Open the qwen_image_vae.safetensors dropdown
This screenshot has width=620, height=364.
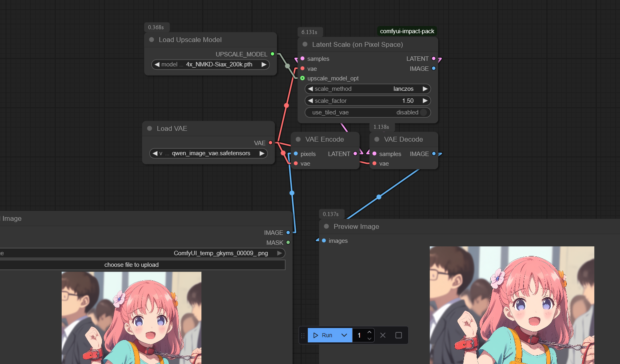tap(209, 153)
